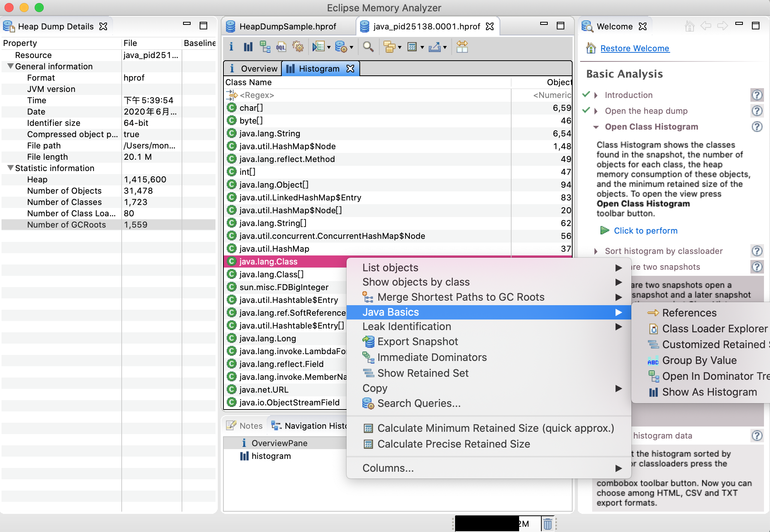This screenshot has height=532, width=770.
Task: Click the Click to perform link
Action: pos(645,231)
